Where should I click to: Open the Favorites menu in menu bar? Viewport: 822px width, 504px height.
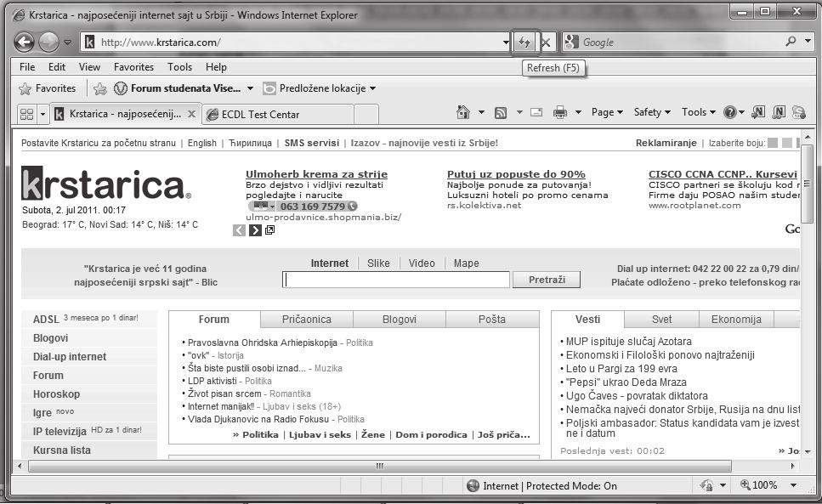(x=133, y=67)
